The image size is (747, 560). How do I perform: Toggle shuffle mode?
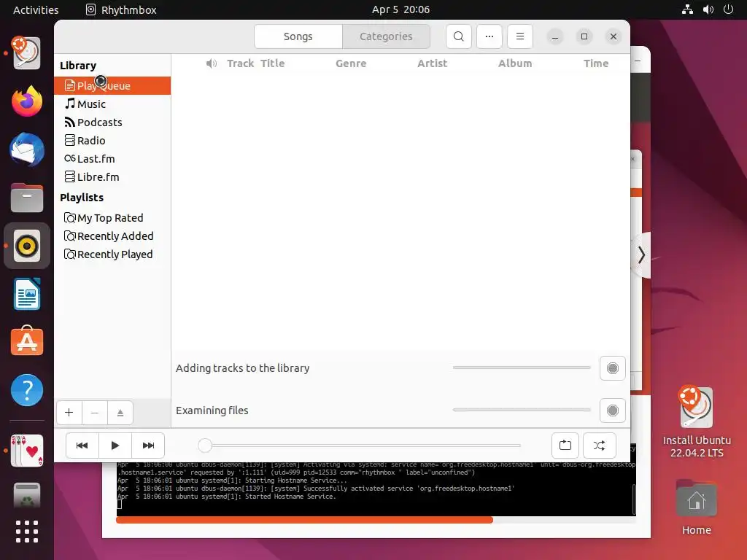pos(600,446)
